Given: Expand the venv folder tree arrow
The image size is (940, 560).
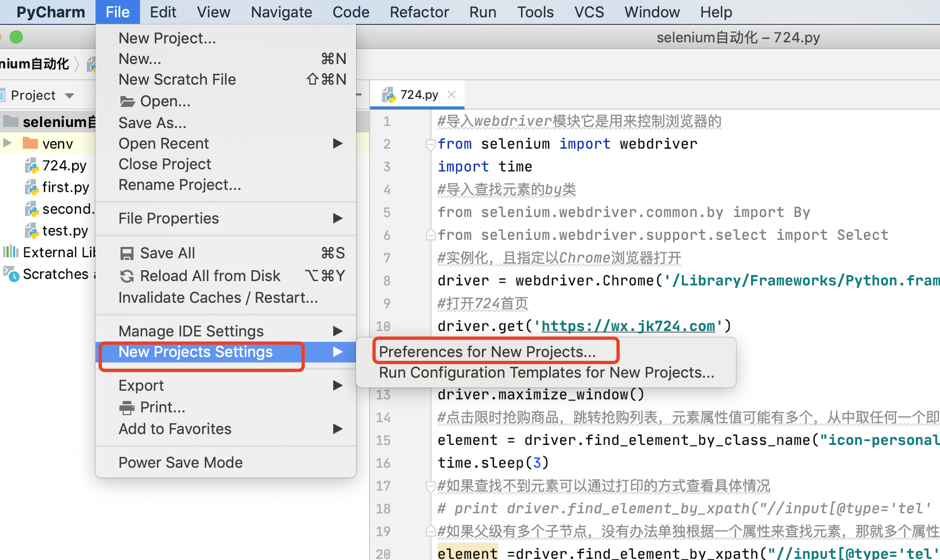Looking at the screenshot, I should tap(8, 143).
